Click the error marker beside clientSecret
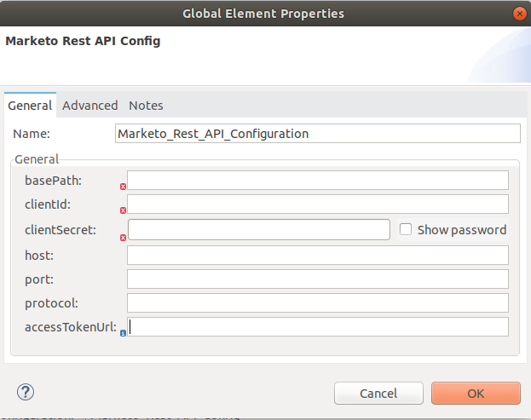 [123, 236]
